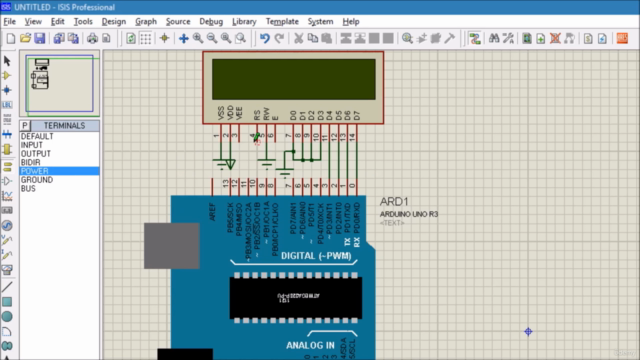Select the Voltage Probe Mode tool
The image size is (640, 360).
pyautogui.click(x=7, y=240)
